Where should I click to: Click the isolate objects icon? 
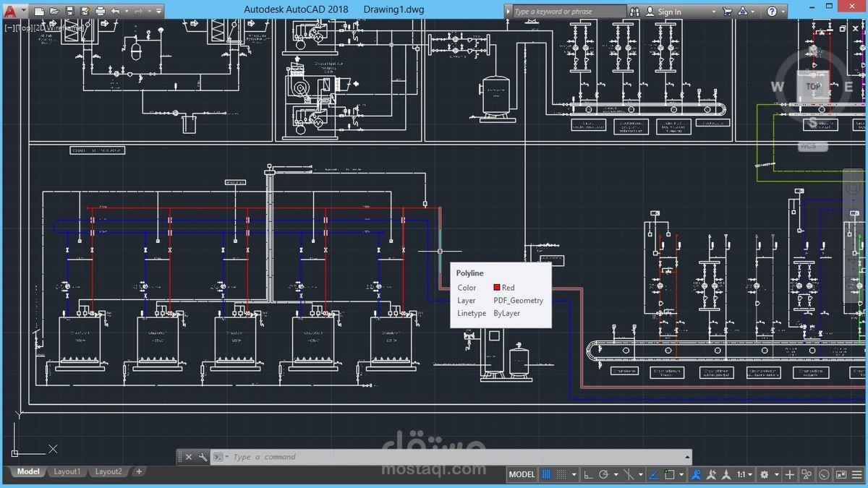click(807, 475)
